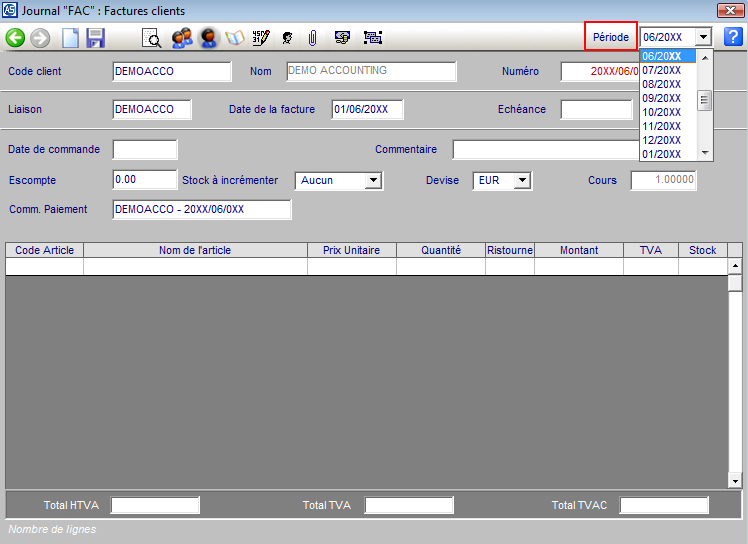Select period 08/20XX from the list
Screen dimensions: 748x544
point(667,84)
